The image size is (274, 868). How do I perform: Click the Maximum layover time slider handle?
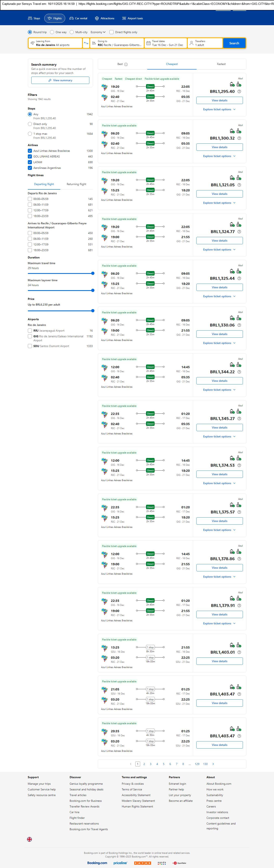coord(93,291)
